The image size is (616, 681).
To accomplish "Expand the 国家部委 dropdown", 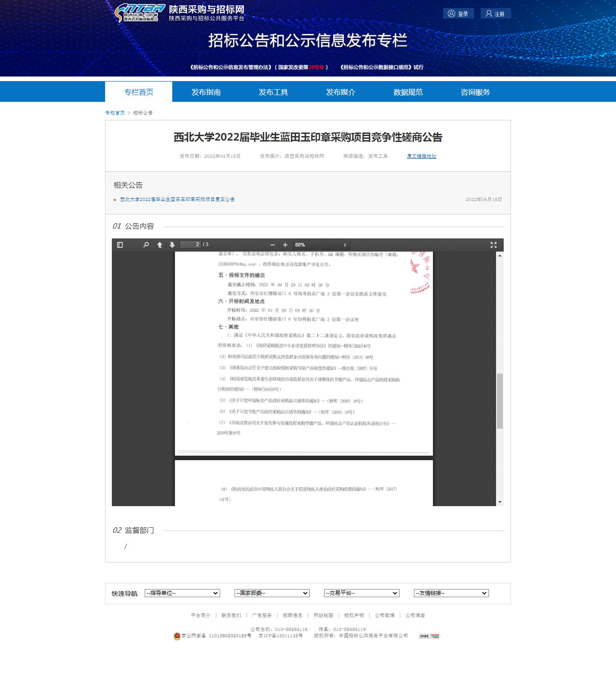I will click(x=272, y=593).
